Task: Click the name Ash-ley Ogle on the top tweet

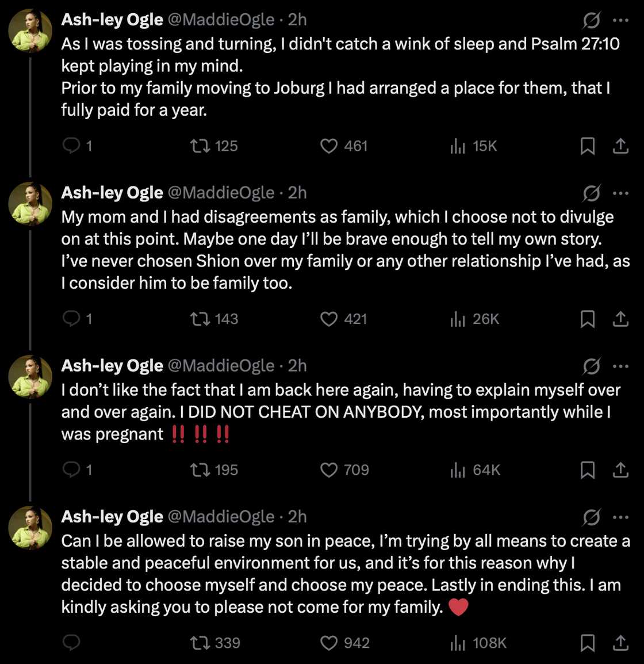Action: [112, 20]
